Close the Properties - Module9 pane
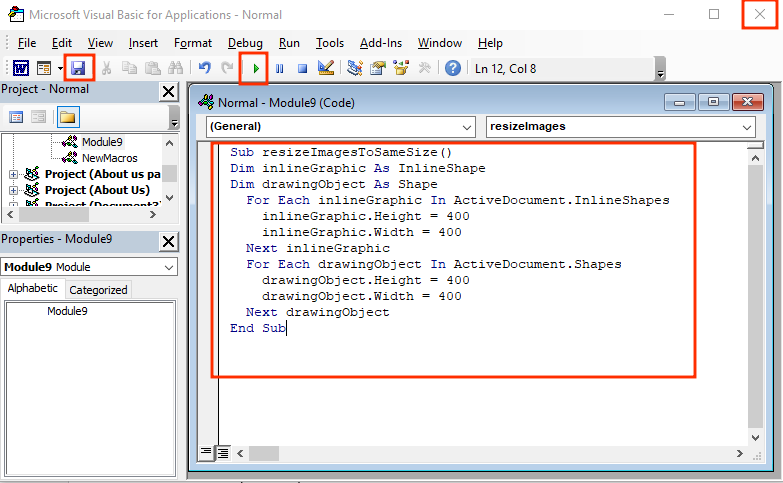The height and width of the screenshot is (483, 783). [x=169, y=241]
